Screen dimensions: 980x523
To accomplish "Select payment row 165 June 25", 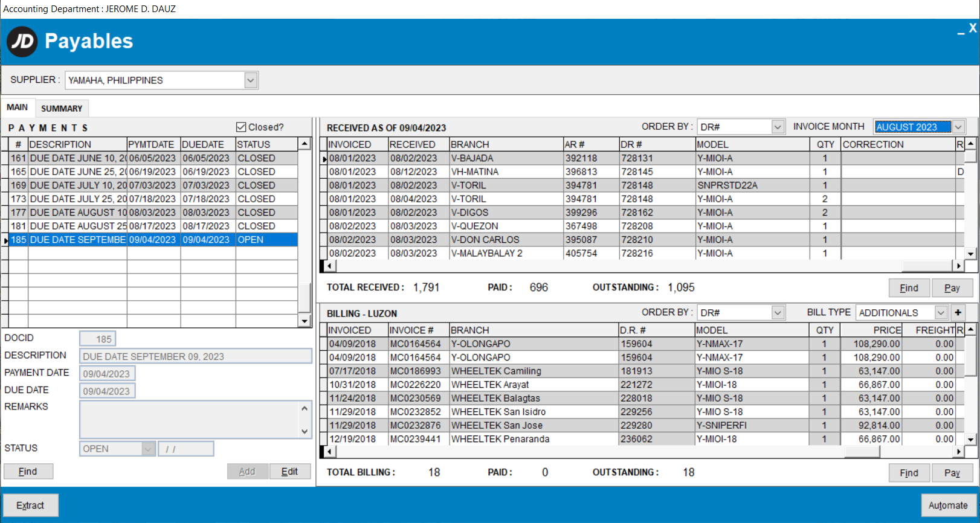I will coord(153,172).
